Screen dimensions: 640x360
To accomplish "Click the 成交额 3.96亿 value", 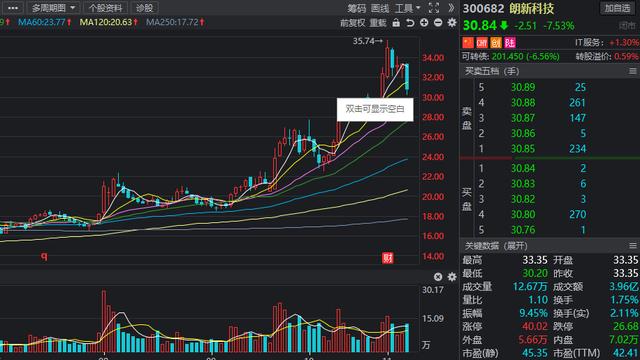I will [x=624, y=287].
